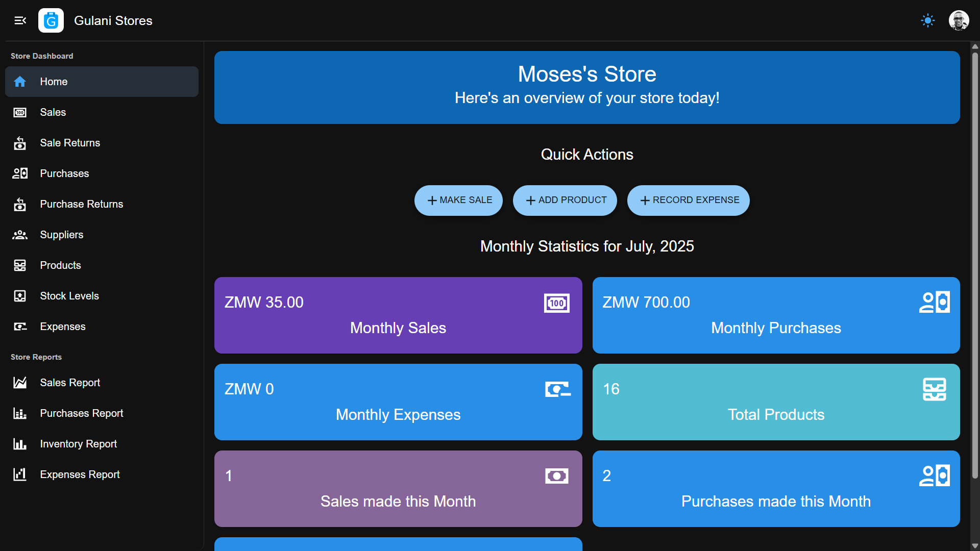Open the user profile avatar menu
Image resolution: width=980 pixels, height=551 pixels.
tap(960, 20)
